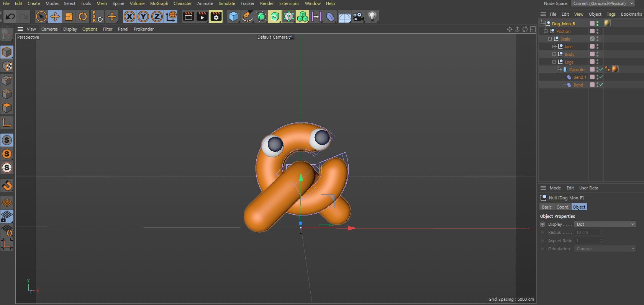Open User Data in Attribute Manager
Viewport: 644px width, 305px height.
588,188
